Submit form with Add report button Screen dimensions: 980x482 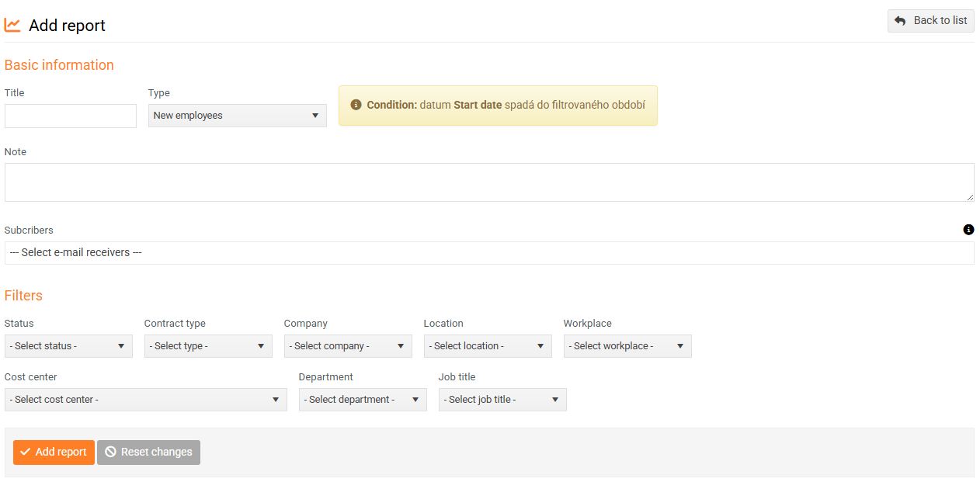point(54,452)
